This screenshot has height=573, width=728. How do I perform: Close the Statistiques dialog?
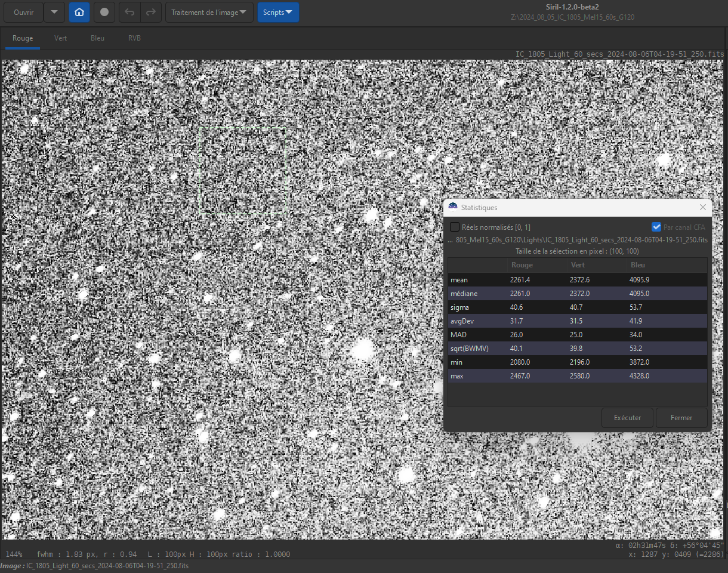click(702, 207)
